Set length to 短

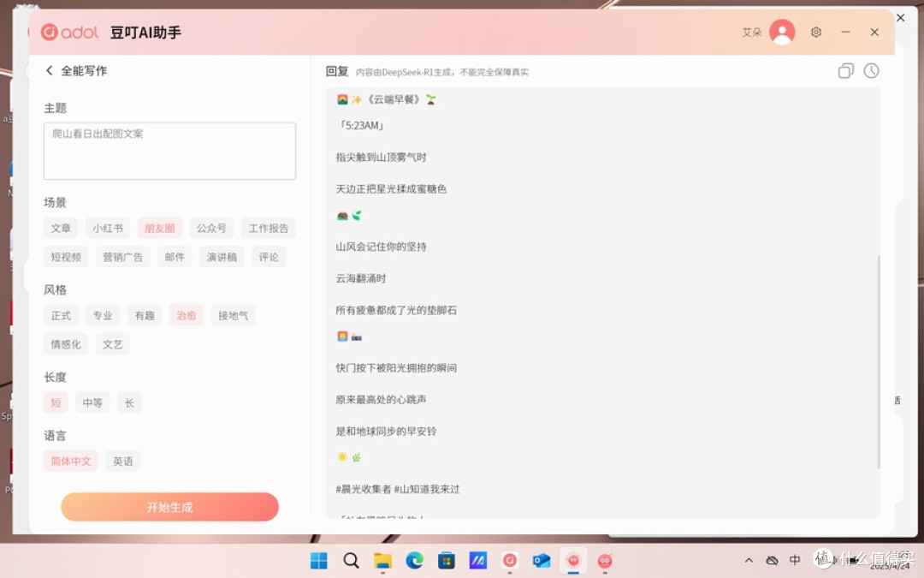(x=56, y=402)
